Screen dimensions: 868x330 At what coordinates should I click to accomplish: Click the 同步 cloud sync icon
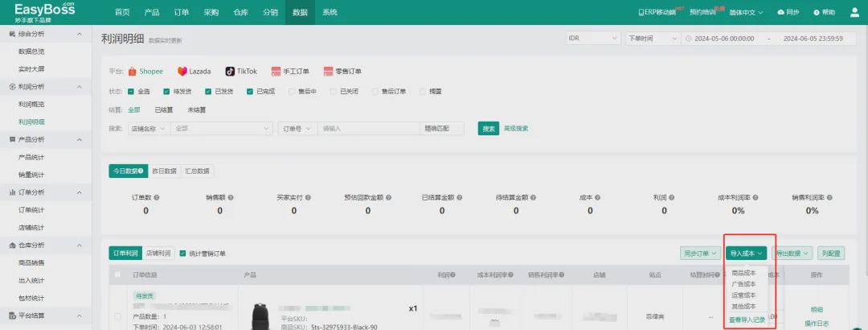781,12
